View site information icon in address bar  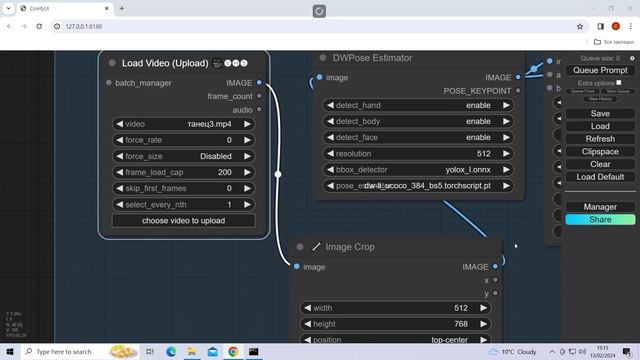pos(57,27)
